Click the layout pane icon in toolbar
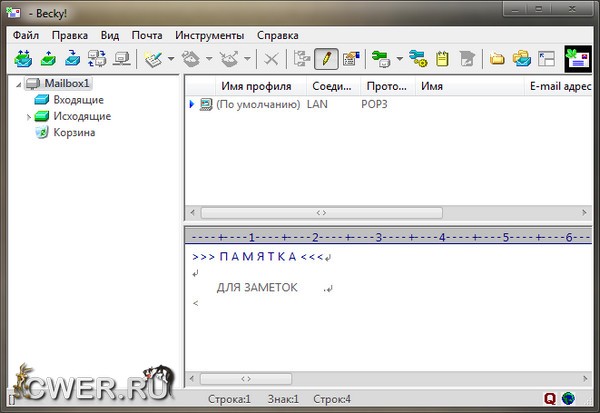Image resolution: width=600 pixels, height=413 pixels. point(546,59)
